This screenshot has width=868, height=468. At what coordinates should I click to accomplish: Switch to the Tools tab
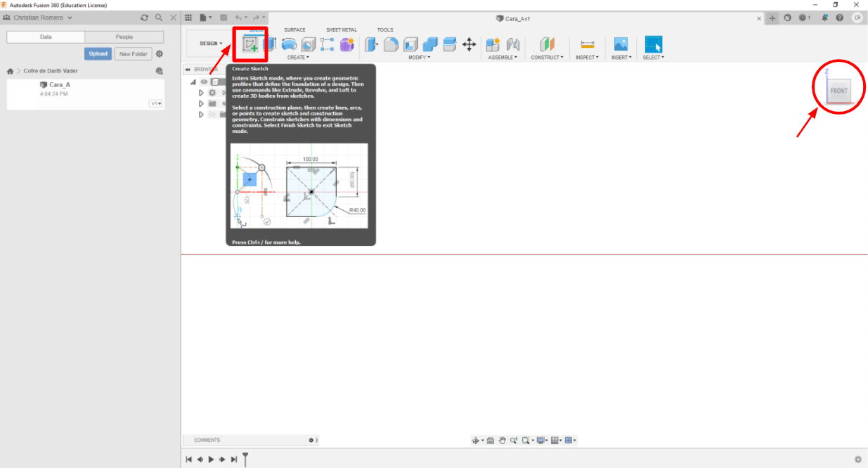[385, 30]
